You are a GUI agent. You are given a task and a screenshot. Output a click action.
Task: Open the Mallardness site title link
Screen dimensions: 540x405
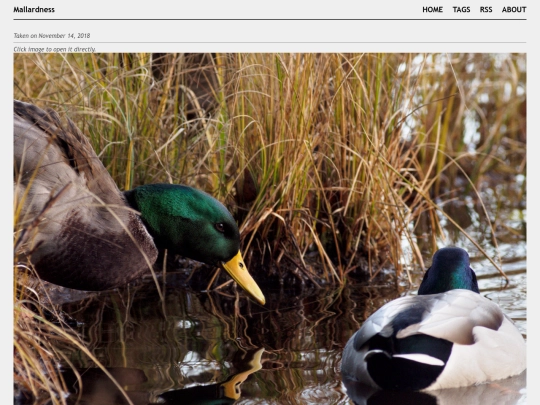pos(34,10)
